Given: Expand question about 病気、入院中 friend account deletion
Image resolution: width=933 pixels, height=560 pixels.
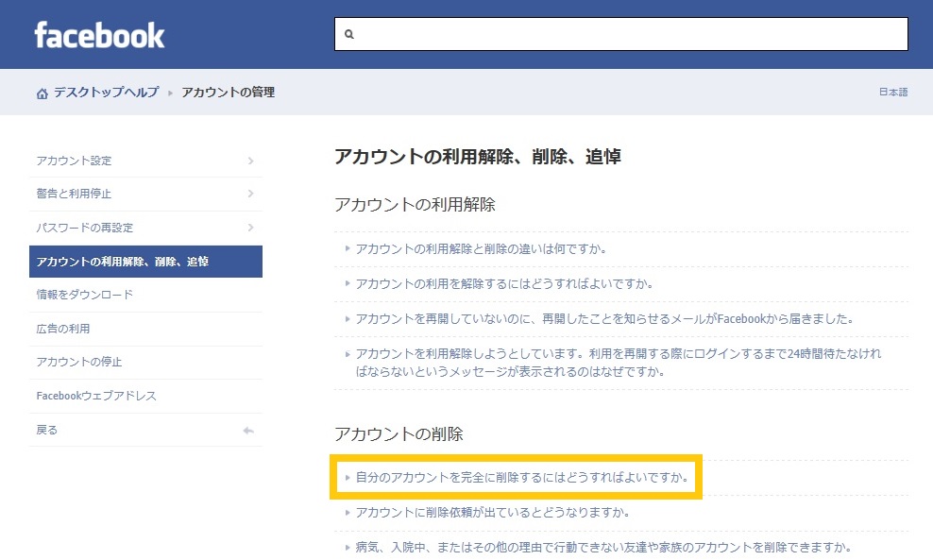Looking at the screenshot, I should (x=603, y=548).
